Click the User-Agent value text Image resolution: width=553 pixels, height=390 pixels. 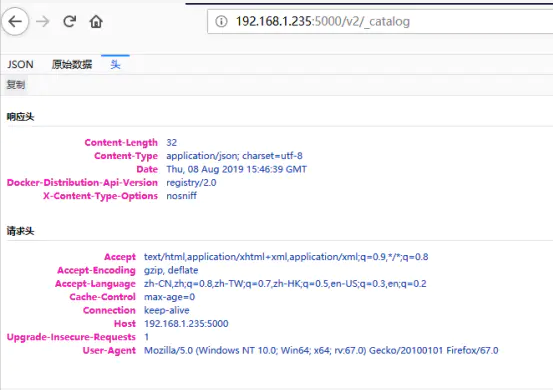pos(321,351)
